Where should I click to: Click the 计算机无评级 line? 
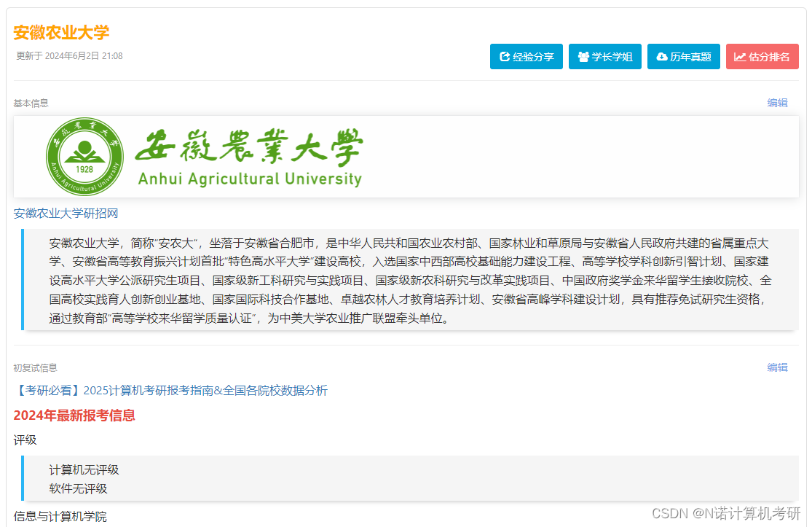[84, 469]
